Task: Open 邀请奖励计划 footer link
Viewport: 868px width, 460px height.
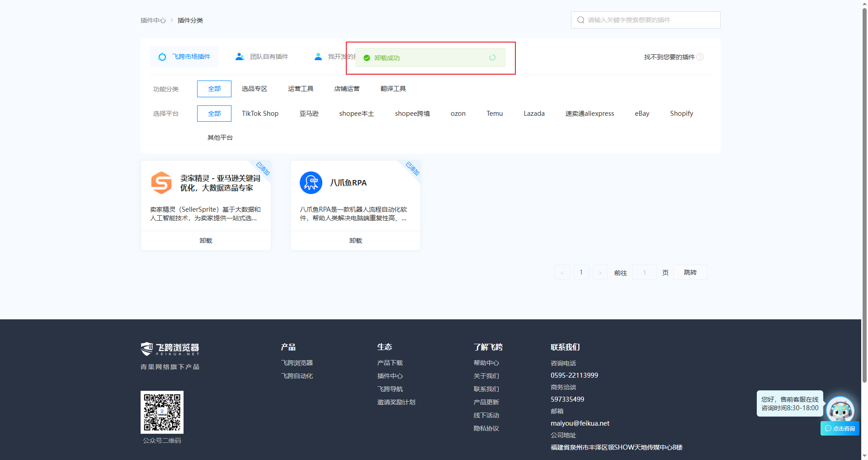Action: (396, 402)
